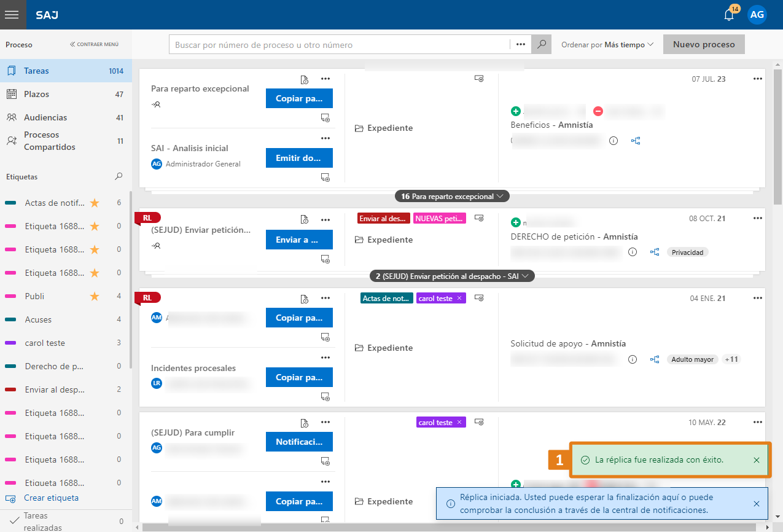The height and width of the screenshot is (532, 783).
Task: Click the process number search field
Action: click(x=340, y=45)
